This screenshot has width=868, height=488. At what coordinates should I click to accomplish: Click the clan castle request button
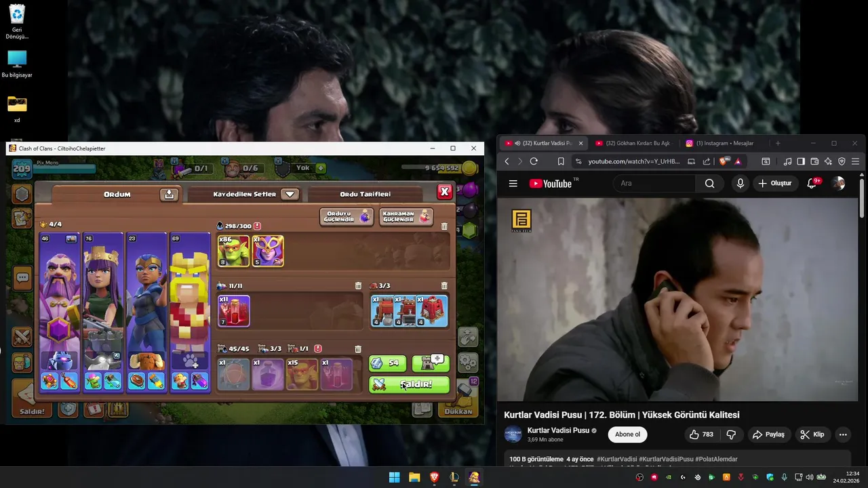[431, 363]
